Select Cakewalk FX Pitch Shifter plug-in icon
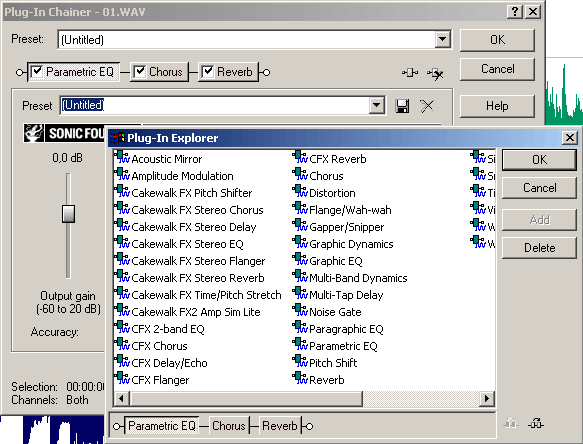583x444 pixels. tap(122, 192)
